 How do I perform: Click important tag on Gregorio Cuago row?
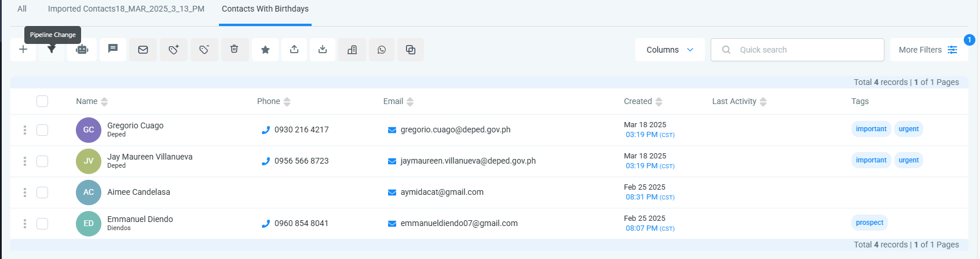pos(871,129)
